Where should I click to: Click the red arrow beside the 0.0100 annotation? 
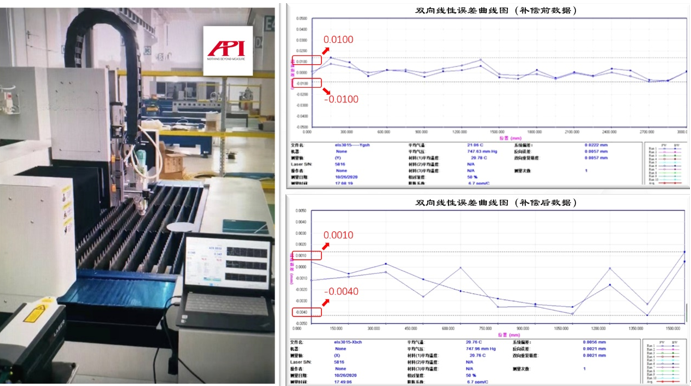[x=326, y=51]
